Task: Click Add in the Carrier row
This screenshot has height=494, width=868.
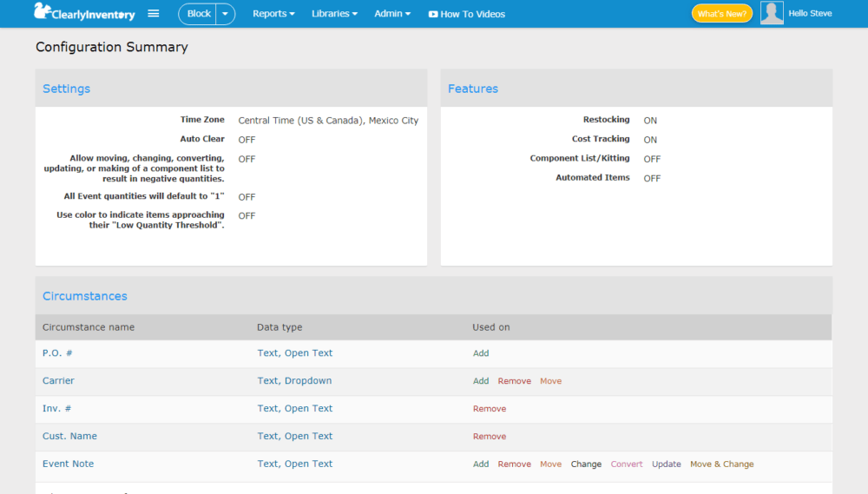Action: [x=481, y=381]
